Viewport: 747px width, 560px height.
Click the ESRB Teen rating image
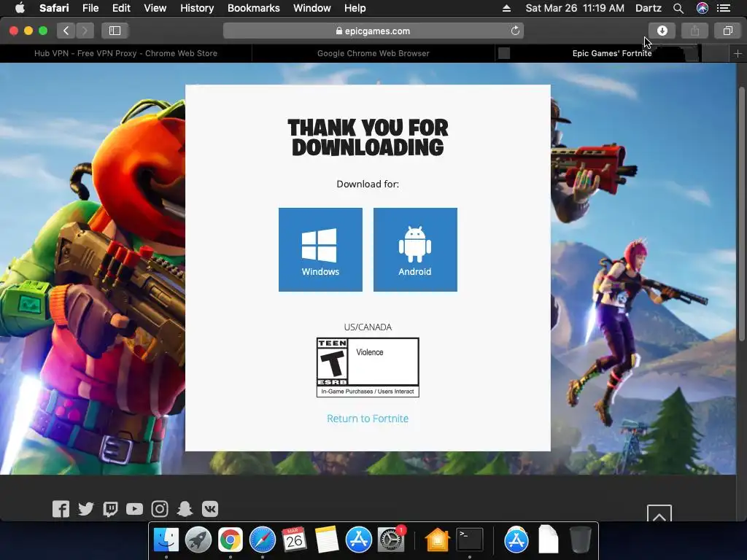pyautogui.click(x=368, y=367)
